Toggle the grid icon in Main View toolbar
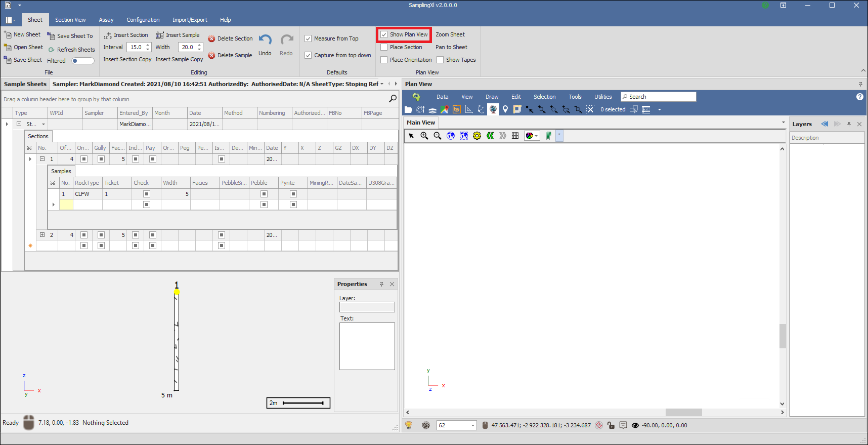 [515, 136]
